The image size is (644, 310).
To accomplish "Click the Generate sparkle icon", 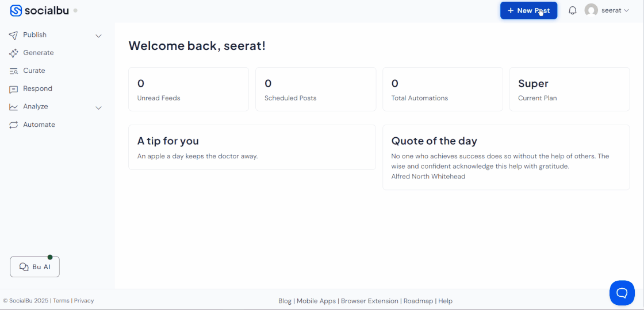I will point(13,53).
